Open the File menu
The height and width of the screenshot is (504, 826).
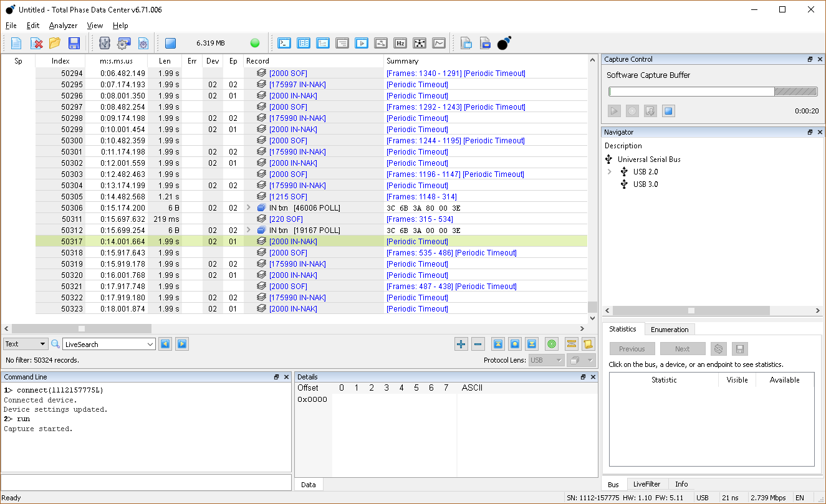click(x=11, y=26)
